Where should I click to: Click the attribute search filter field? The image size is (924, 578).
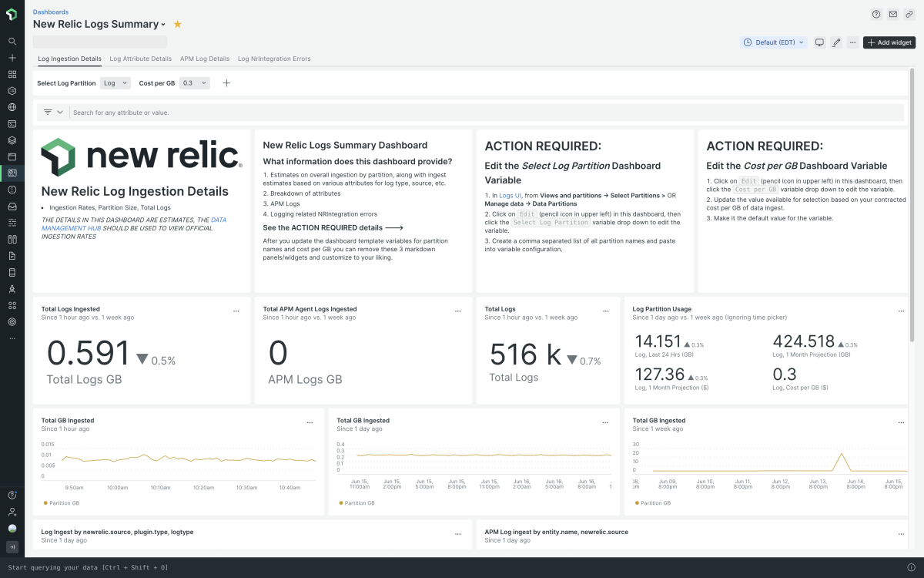485,113
